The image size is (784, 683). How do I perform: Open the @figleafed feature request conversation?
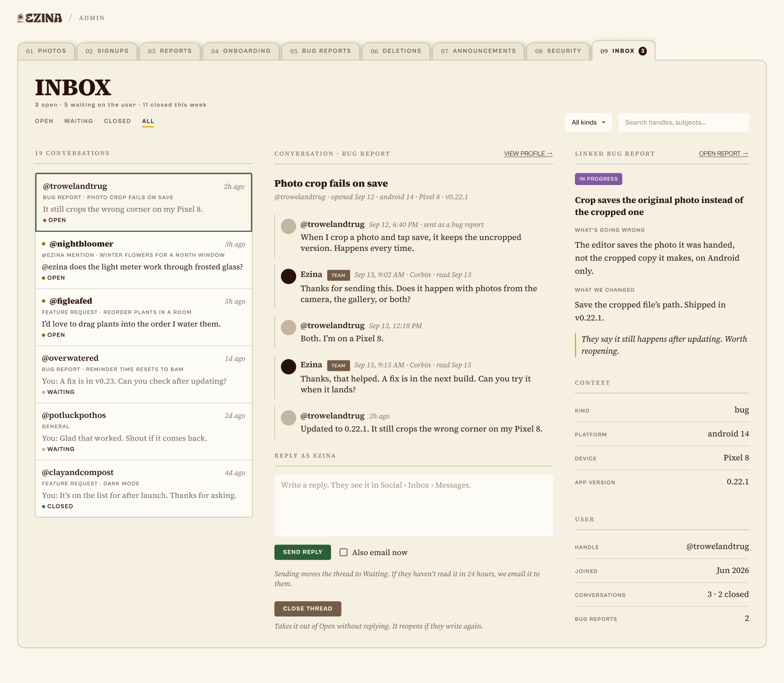point(144,317)
